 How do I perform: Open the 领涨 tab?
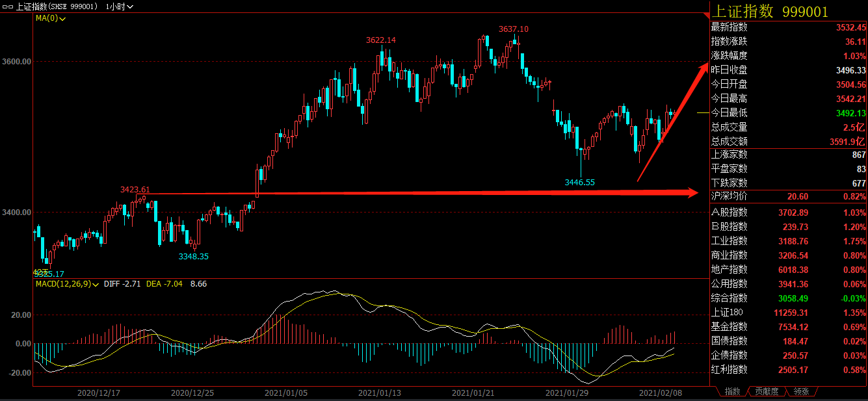click(802, 392)
